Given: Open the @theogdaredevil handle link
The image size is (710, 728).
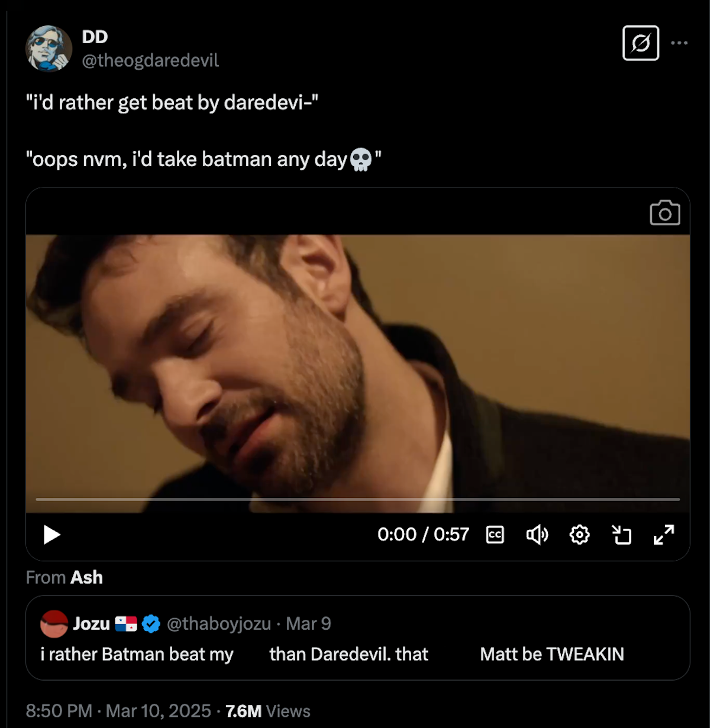Looking at the screenshot, I should point(150,60).
